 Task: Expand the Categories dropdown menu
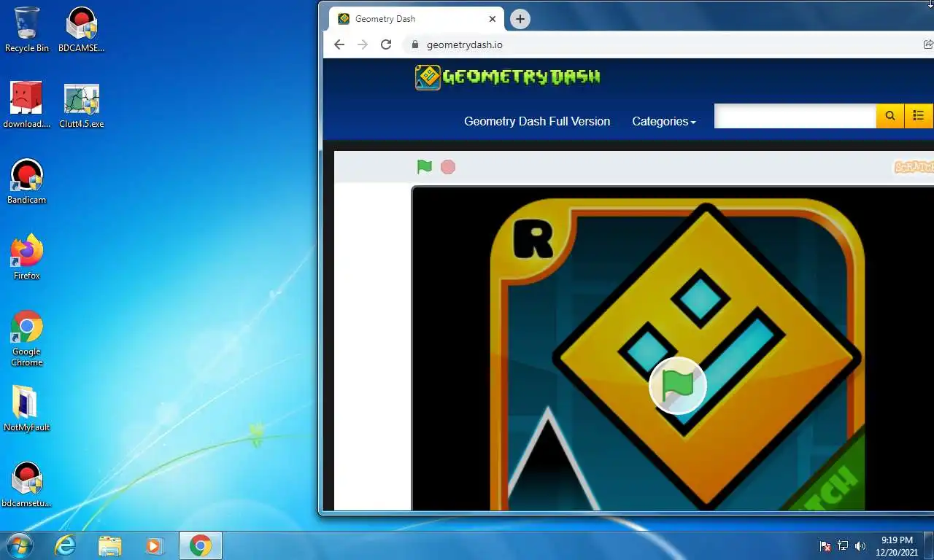[664, 121]
